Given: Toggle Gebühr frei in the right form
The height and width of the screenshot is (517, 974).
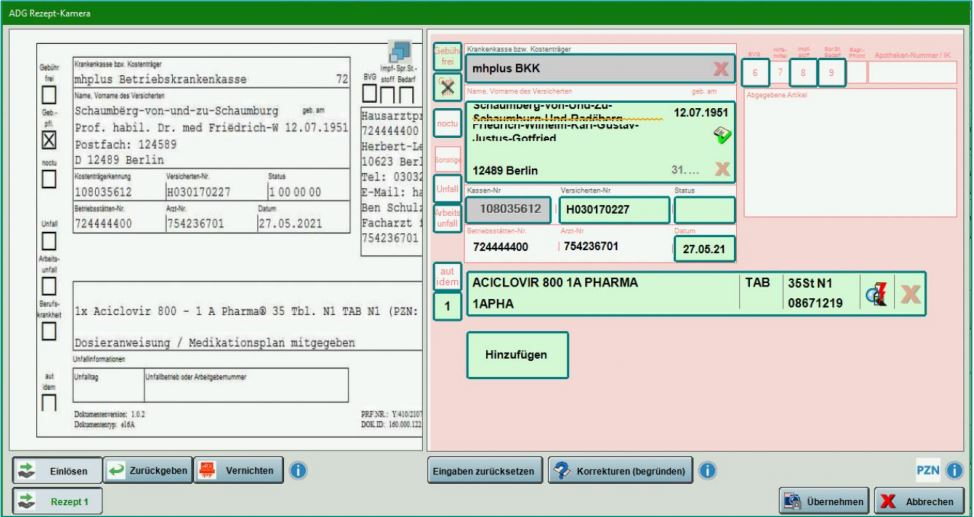Looking at the screenshot, I should tap(447, 57).
